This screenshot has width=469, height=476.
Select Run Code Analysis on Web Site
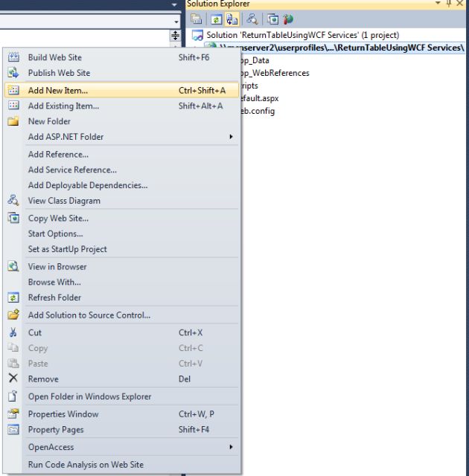click(x=122, y=465)
